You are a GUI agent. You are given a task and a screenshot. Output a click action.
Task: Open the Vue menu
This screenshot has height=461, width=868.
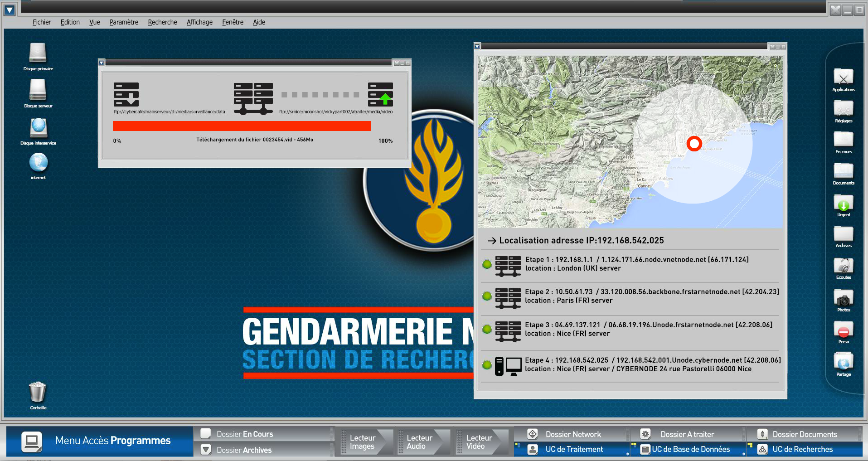[x=95, y=22]
